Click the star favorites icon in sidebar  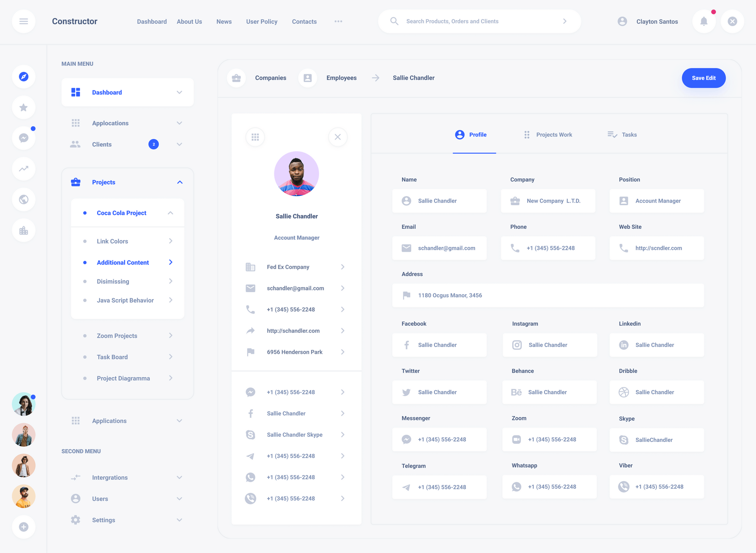tap(23, 107)
